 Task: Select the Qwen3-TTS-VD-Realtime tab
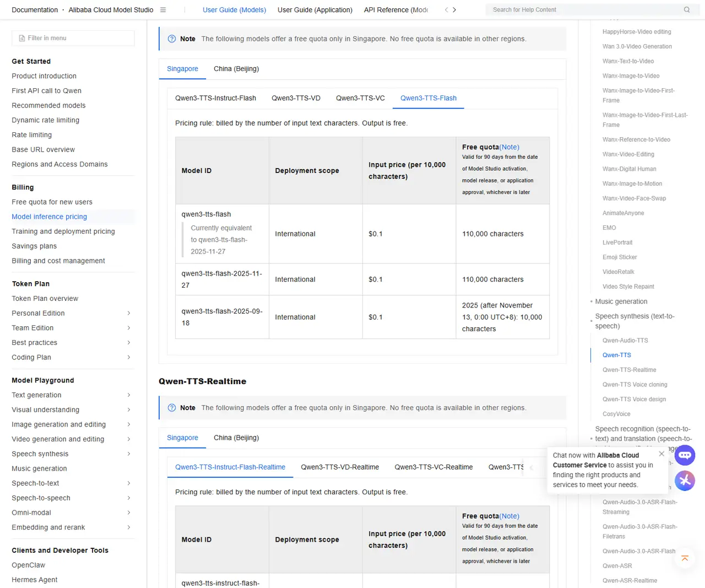(x=340, y=467)
